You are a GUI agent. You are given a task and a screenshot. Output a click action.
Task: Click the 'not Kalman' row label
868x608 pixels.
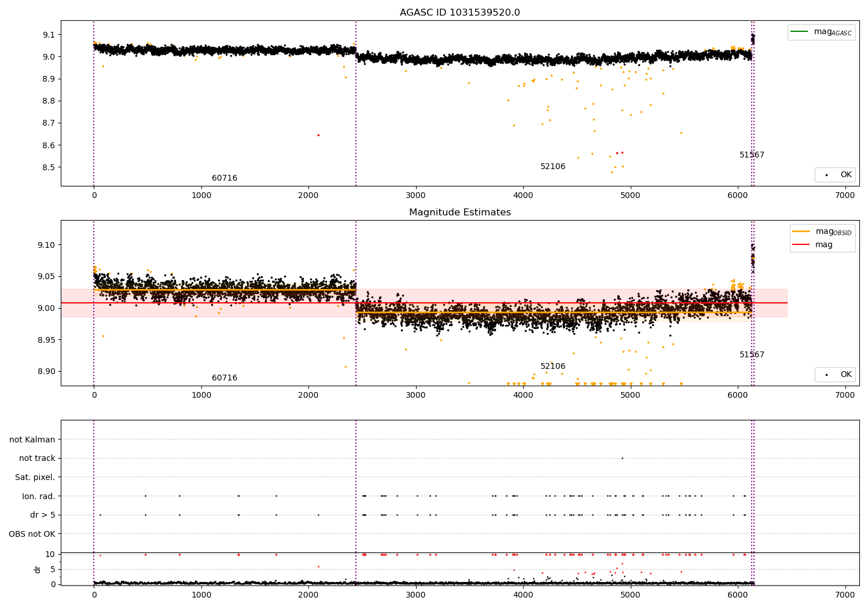point(32,439)
